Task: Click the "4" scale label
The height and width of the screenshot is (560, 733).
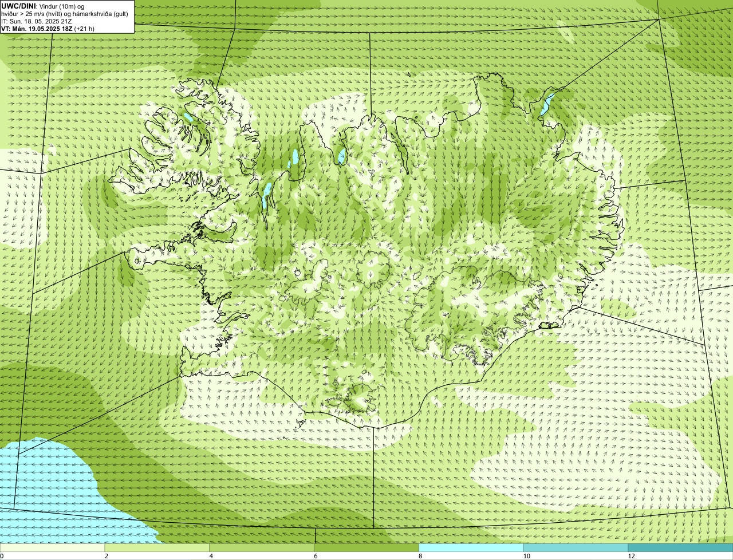Action: pos(211,556)
